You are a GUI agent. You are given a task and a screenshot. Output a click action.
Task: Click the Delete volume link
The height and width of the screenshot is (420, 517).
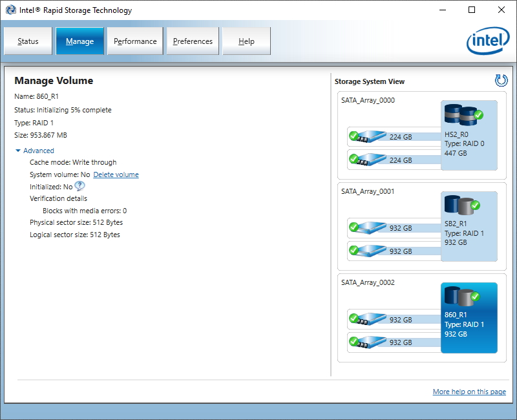click(116, 174)
